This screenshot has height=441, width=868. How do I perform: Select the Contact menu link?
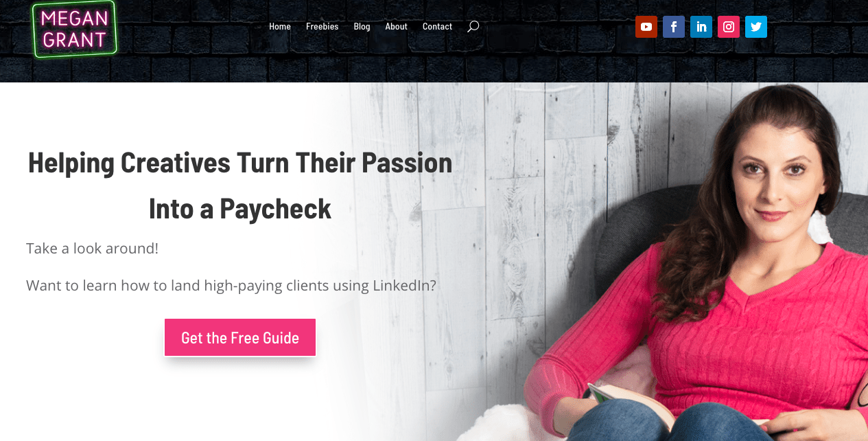pyautogui.click(x=437, y=26)
